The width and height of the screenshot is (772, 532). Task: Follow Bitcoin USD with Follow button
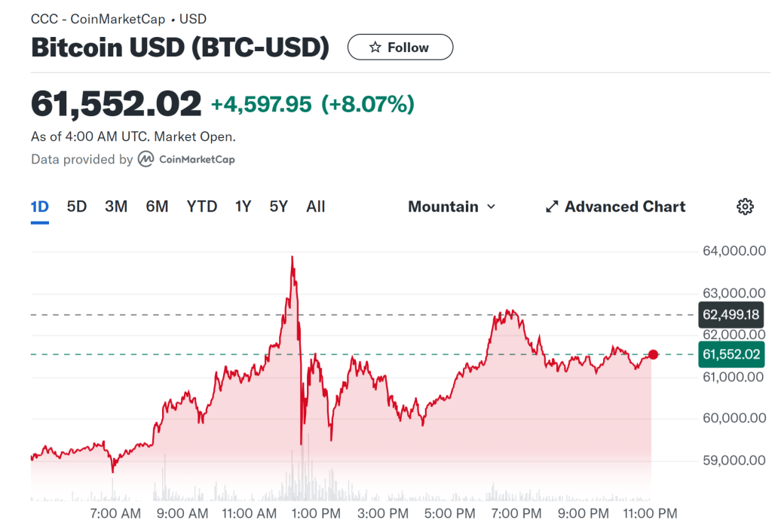point(400,47)
